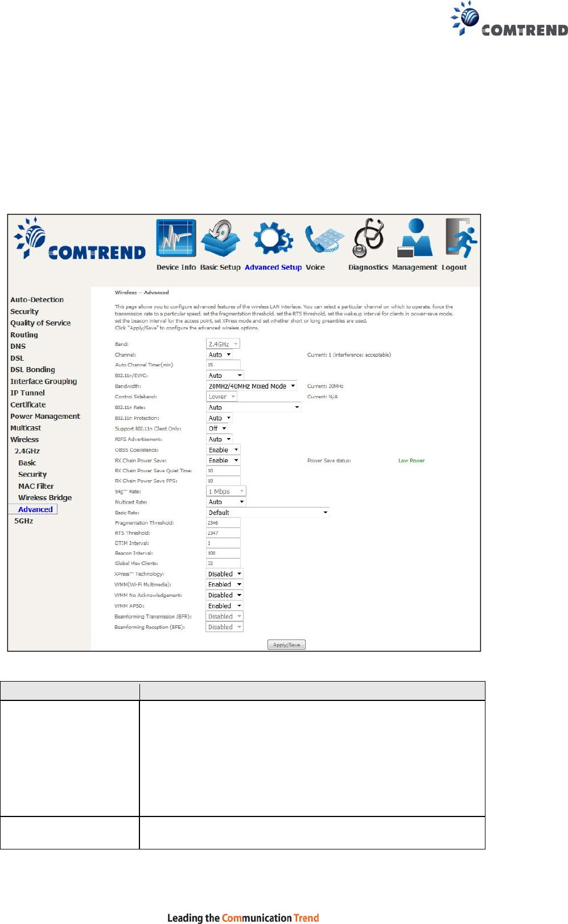
Task: Open Wireless Bridge in sidebar
Action: coord(45,498)
